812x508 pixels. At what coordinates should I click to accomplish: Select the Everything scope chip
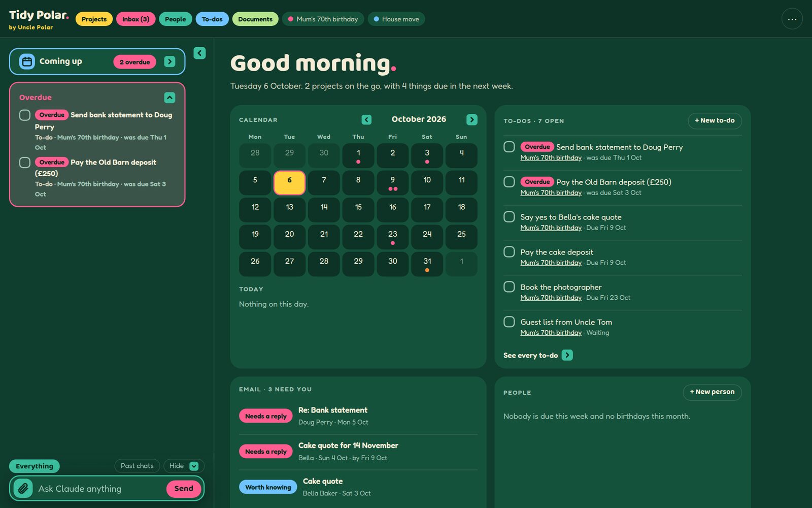[x=35, y=466]
